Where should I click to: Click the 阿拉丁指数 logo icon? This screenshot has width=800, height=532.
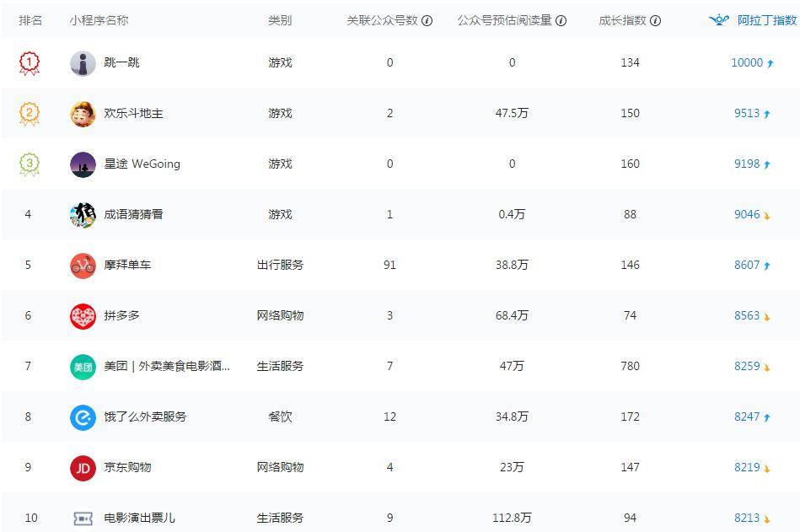point(719,20)
